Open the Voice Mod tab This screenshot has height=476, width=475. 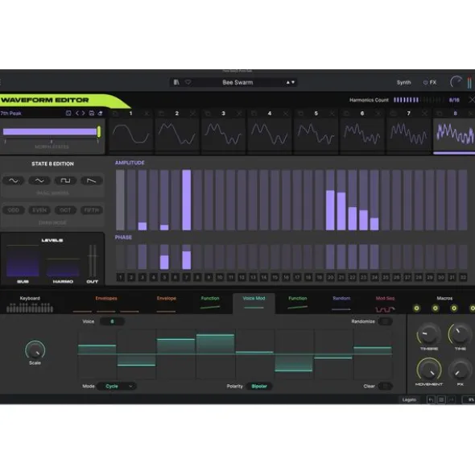coord(254,304)
